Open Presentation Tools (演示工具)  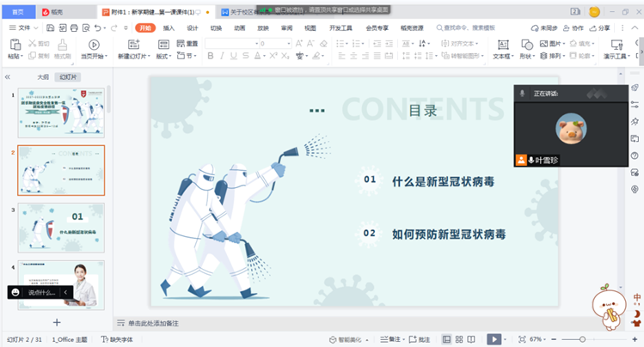[x=616, y=48]
